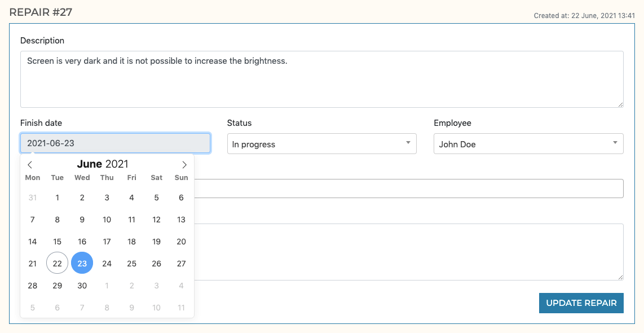Select June 12 under the Sat column

pyautogui.click(x=156, y=220)
